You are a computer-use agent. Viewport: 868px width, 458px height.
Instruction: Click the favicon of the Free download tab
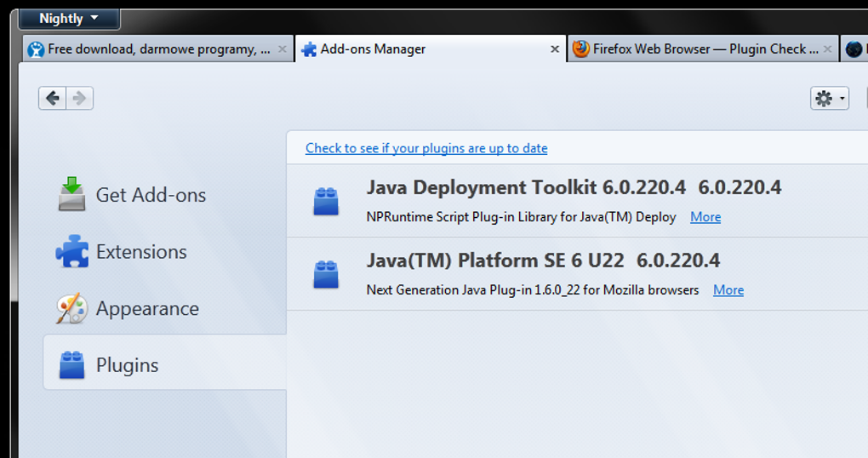click(36, 49)
